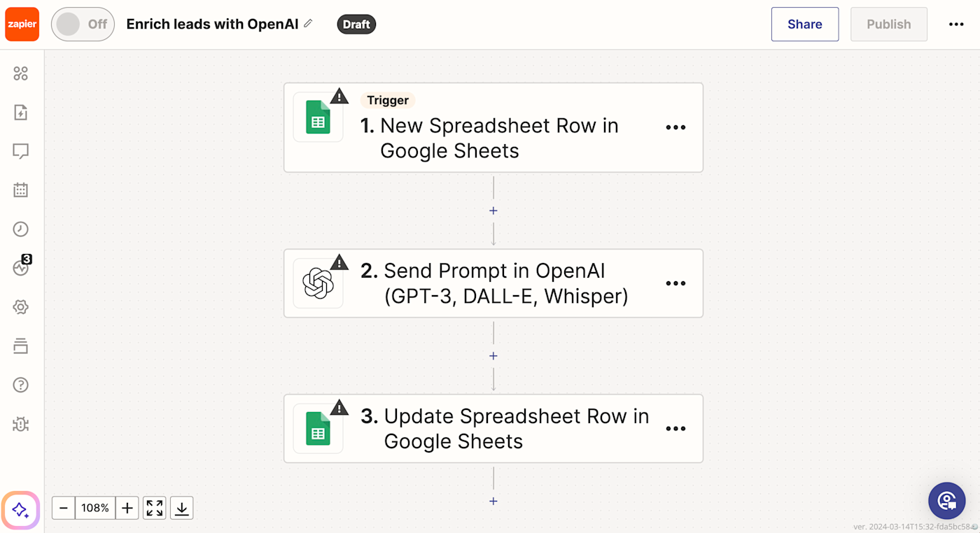Click the pencil icon to rename Zap
This screenshot has width=980, height=533.
pyautogui.click(x=308, y=24)
